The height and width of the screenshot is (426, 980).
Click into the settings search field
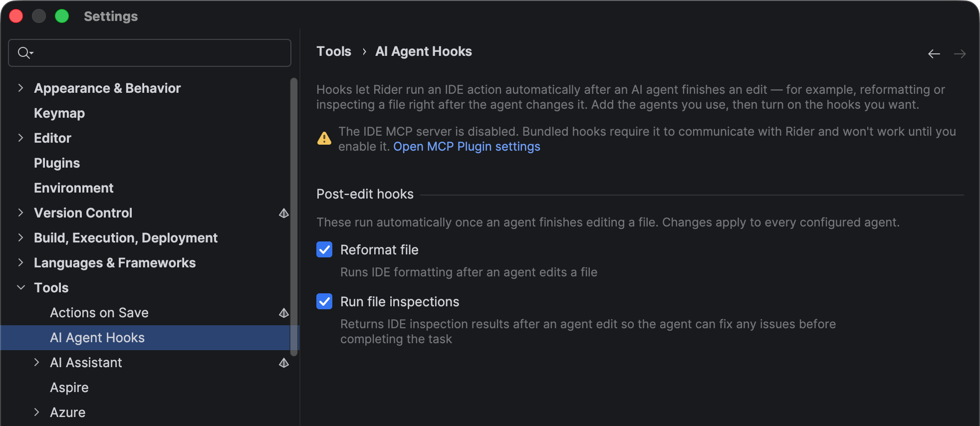coord(150,53)
